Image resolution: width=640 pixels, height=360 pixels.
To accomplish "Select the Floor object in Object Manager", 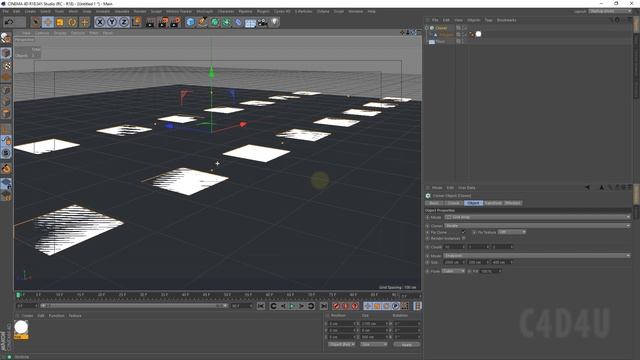I will [x=440, y=41].
